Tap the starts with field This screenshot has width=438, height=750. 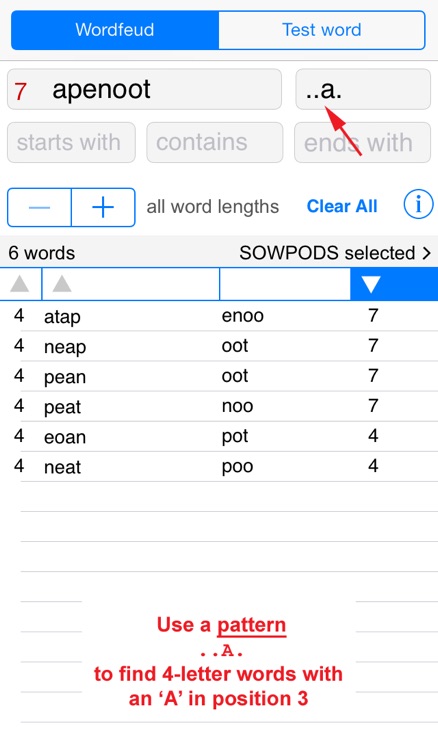pos(71,143)
